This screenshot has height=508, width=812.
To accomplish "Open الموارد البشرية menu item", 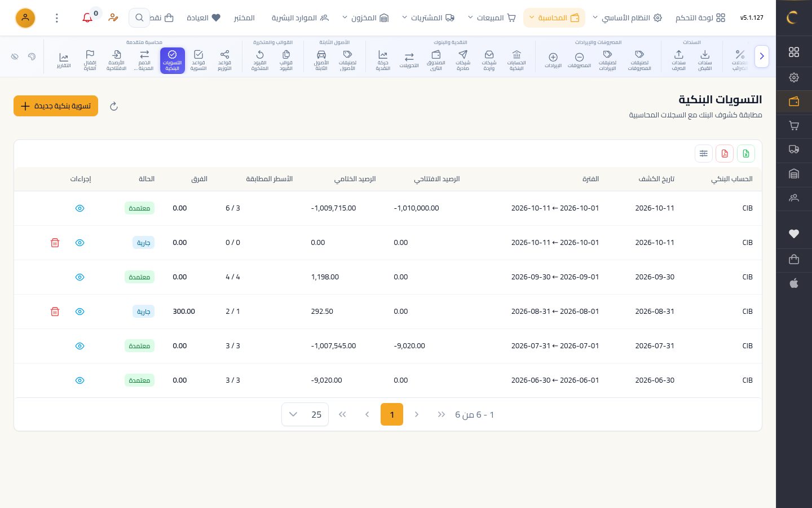I will click(x=300, y=18).
